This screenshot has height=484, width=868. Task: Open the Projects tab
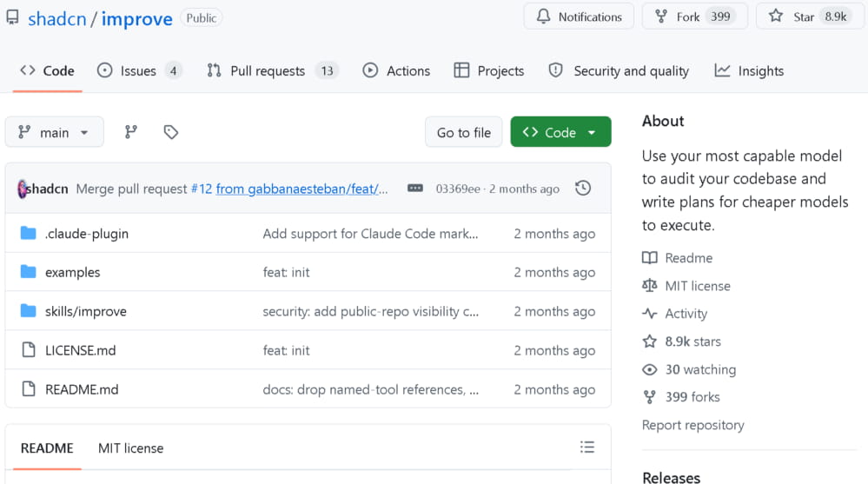click(x=489, y=71)
